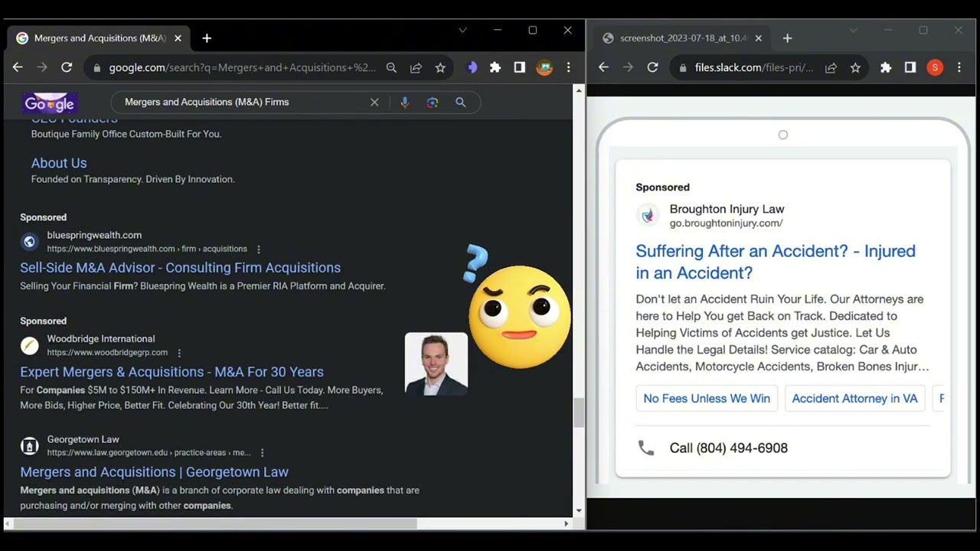This screenshot has height=551, width=980.
Task: Click the google.com address bar URL
Action: (x=242, y=67)
